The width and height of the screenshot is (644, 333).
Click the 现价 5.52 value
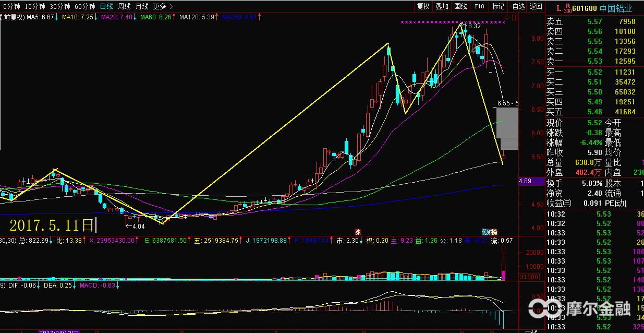click(x=594, y=123)
